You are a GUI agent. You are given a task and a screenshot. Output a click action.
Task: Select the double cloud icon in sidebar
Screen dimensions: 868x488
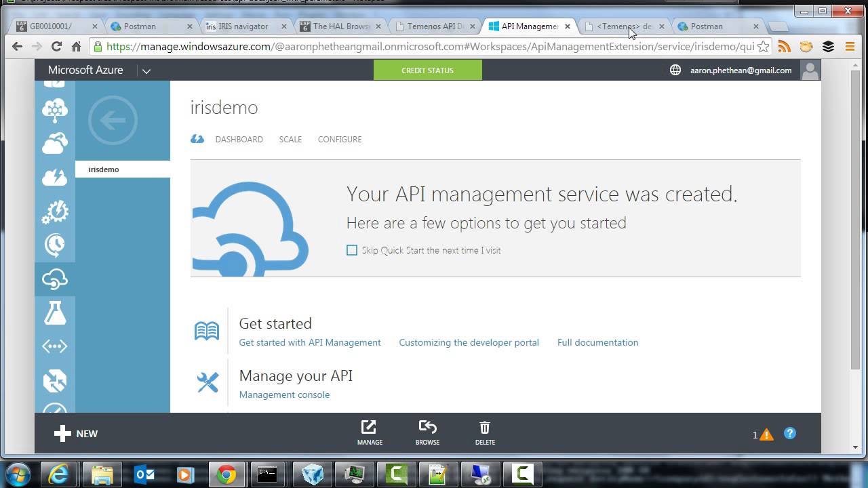55,144
